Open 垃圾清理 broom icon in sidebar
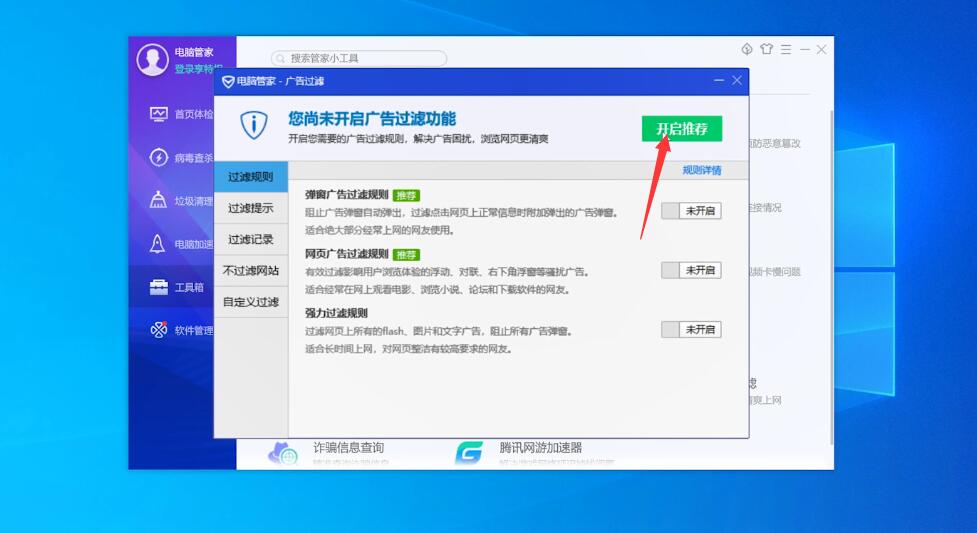 [158, 200]
